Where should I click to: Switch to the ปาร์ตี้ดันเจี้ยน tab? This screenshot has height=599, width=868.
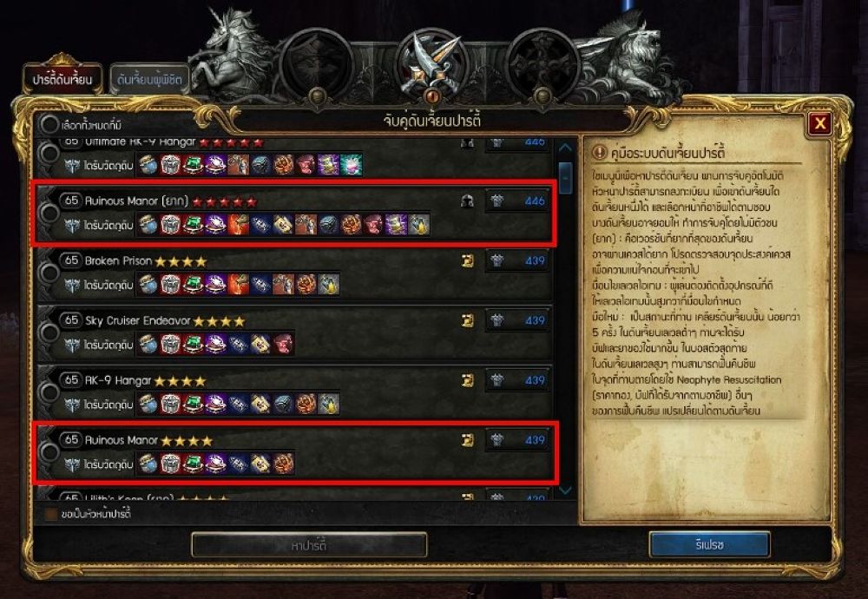(62, 79)
